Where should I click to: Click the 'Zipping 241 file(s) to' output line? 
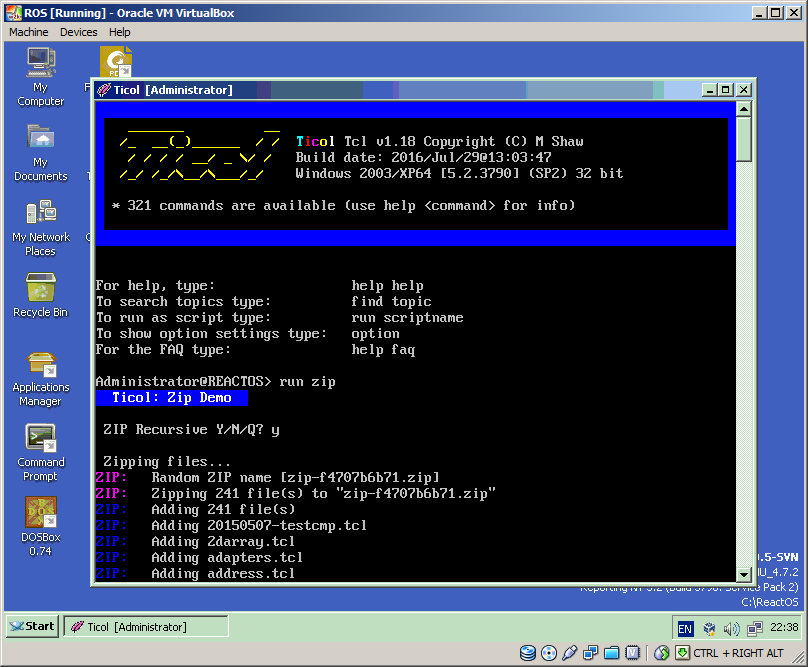(x=296, y=493)
